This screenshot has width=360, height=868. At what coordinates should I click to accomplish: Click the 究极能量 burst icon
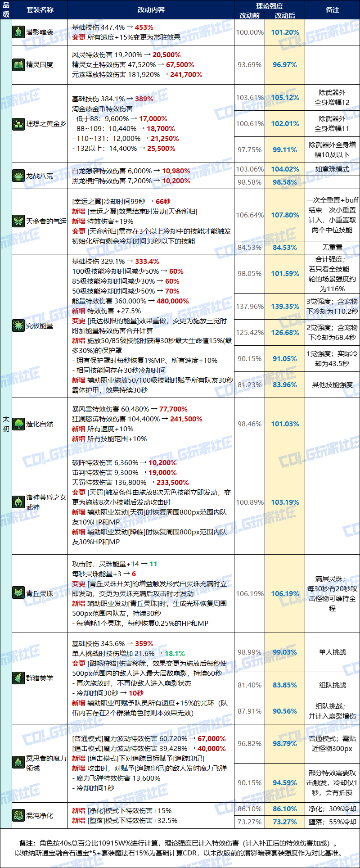tap(18, 325)
